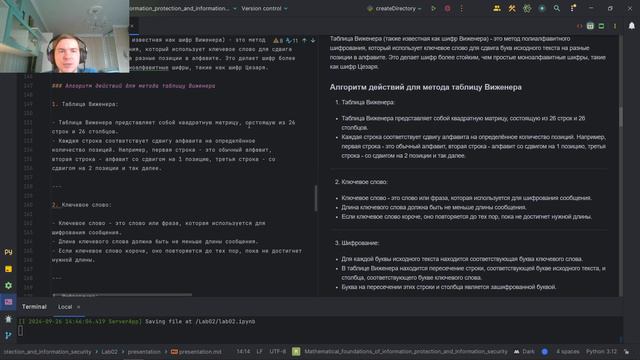This screenshot has height=360, width=640.
Task: Open the Git tool window
Action: (x=8, y=336)
